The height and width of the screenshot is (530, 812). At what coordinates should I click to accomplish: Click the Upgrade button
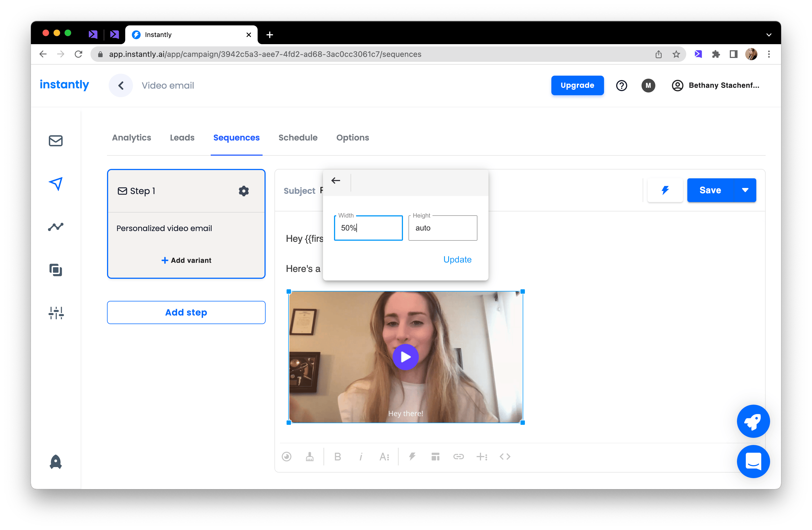[x=577, y=85]
